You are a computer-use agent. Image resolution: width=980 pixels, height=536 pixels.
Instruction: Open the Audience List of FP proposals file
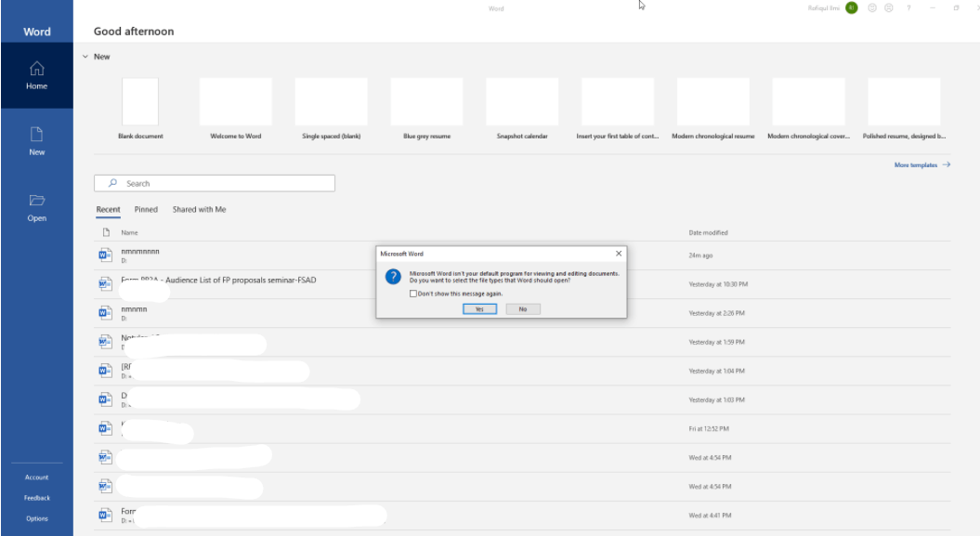pos(218,280)
